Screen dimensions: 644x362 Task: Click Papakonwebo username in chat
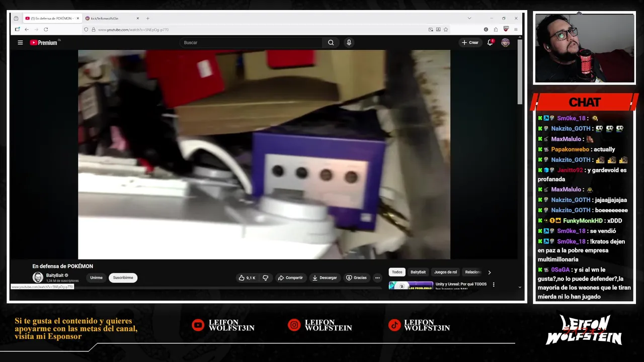point(570,149)
